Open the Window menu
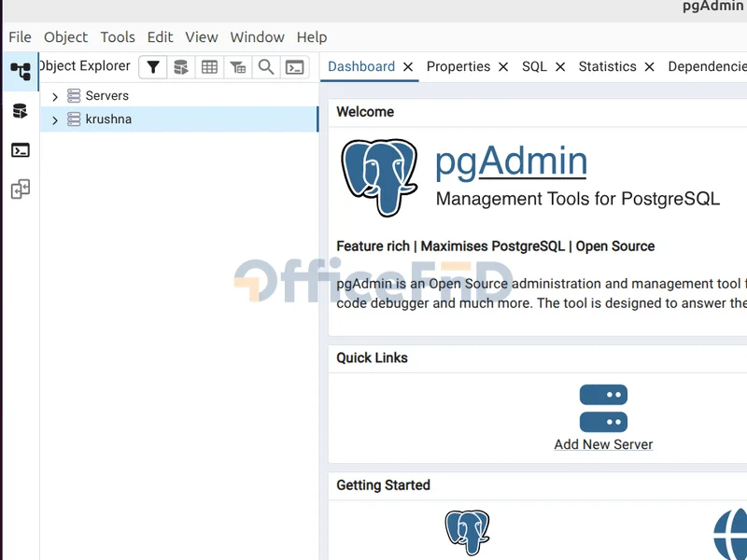 coord(258,37)
